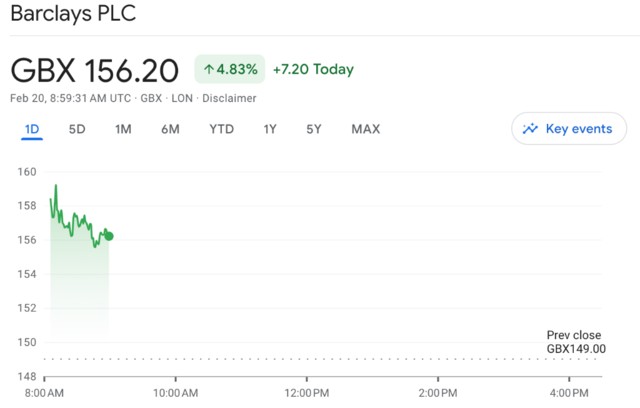The height and width of the screenshot is (408, 640).
Task: Show the 5Y price history
Action: coord(314,129)
